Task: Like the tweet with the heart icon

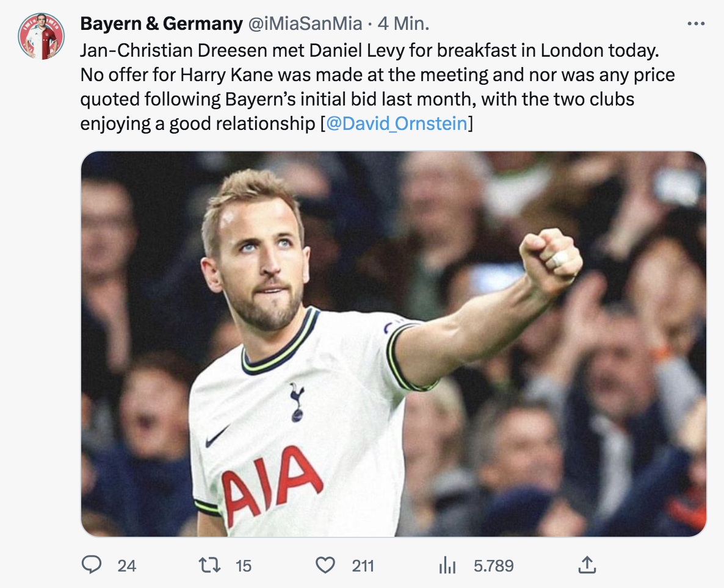Action: point(325,565)
